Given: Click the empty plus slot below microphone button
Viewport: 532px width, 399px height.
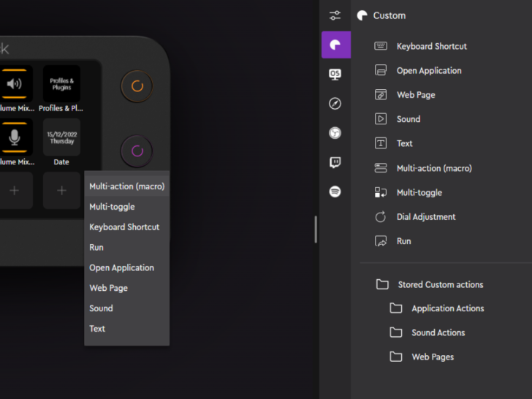Looking at the screenshot, I should tap(15, 190).
